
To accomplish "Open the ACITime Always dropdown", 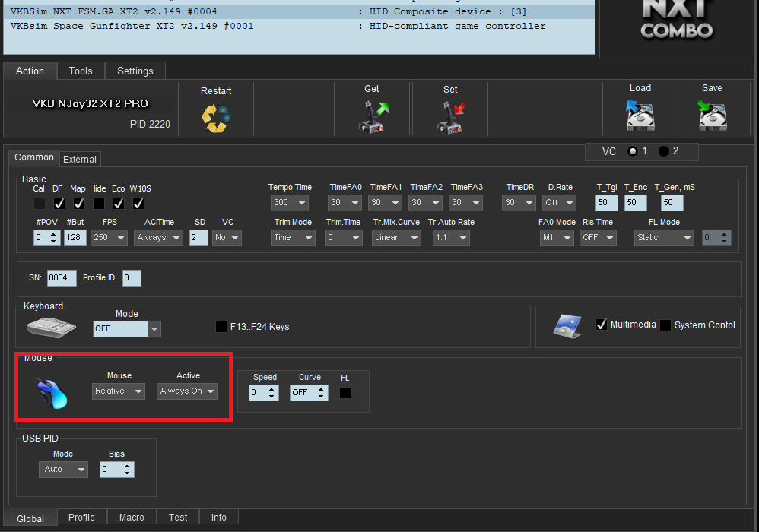I will (x=158, y=237).
